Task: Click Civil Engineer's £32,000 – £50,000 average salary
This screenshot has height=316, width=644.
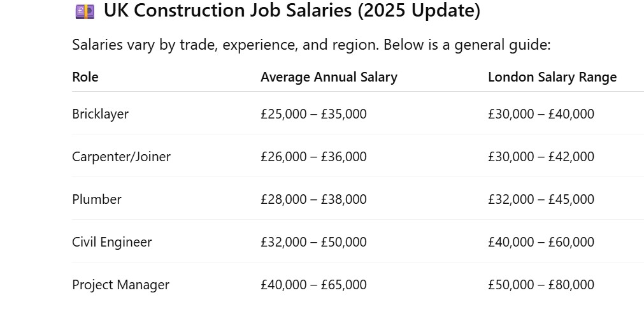Action: pos(313,242)
